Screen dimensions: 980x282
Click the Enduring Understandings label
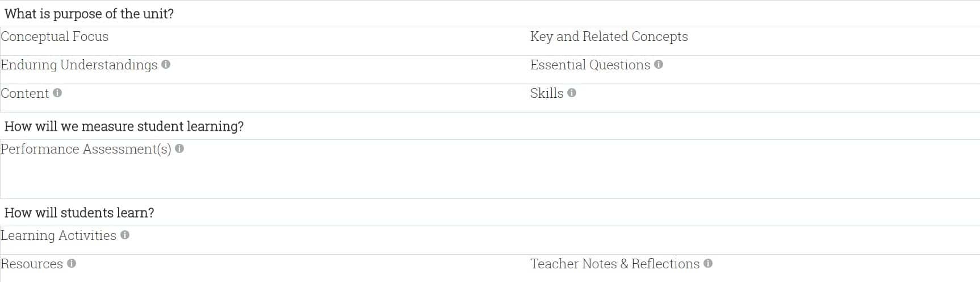pyautogui.click(x=79, y=65)
